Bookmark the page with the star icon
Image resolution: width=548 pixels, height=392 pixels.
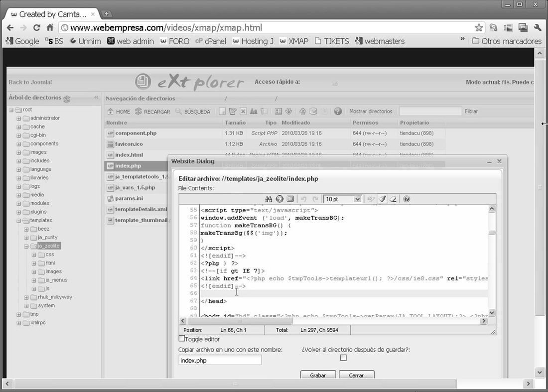point(479,27)
